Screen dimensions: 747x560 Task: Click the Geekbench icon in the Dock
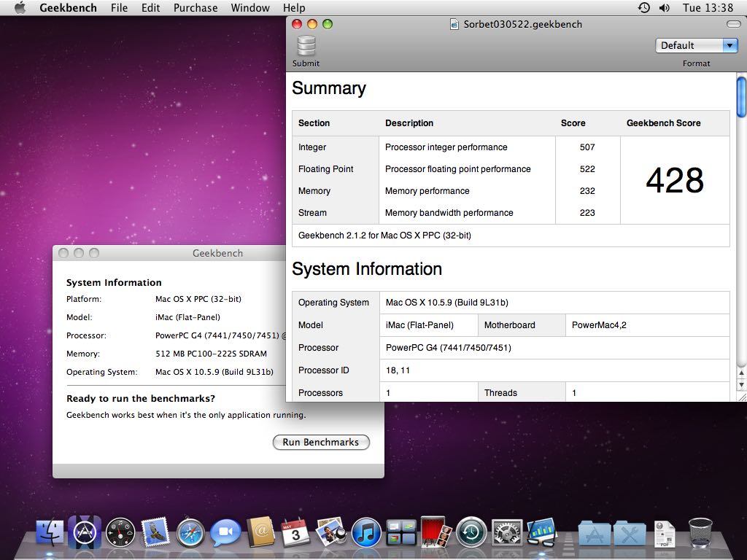[x=542, y=532]
